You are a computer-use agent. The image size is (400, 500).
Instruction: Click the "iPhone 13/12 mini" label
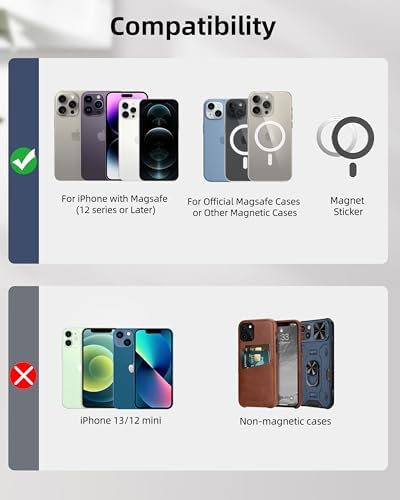pos(121,420)
